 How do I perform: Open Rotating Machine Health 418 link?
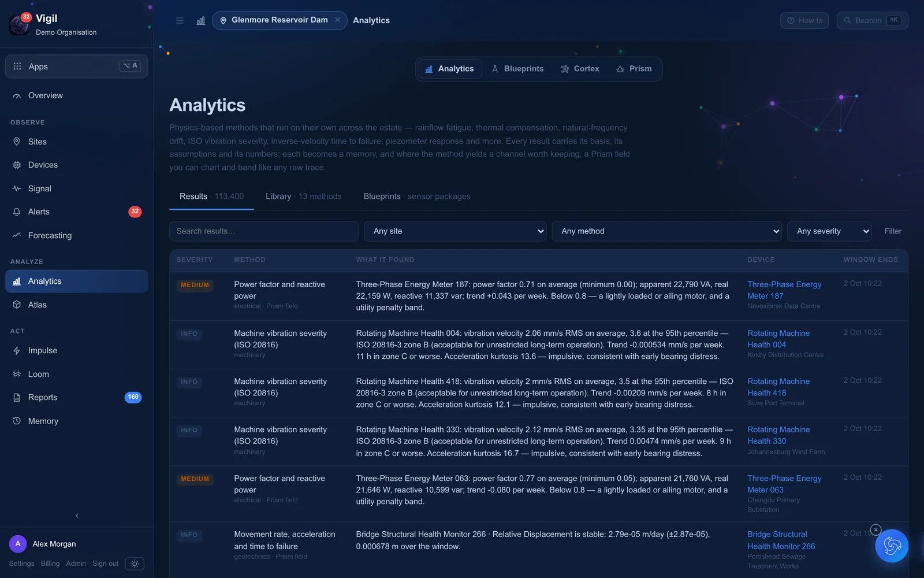pyautogui.click(x=778, y=387)
